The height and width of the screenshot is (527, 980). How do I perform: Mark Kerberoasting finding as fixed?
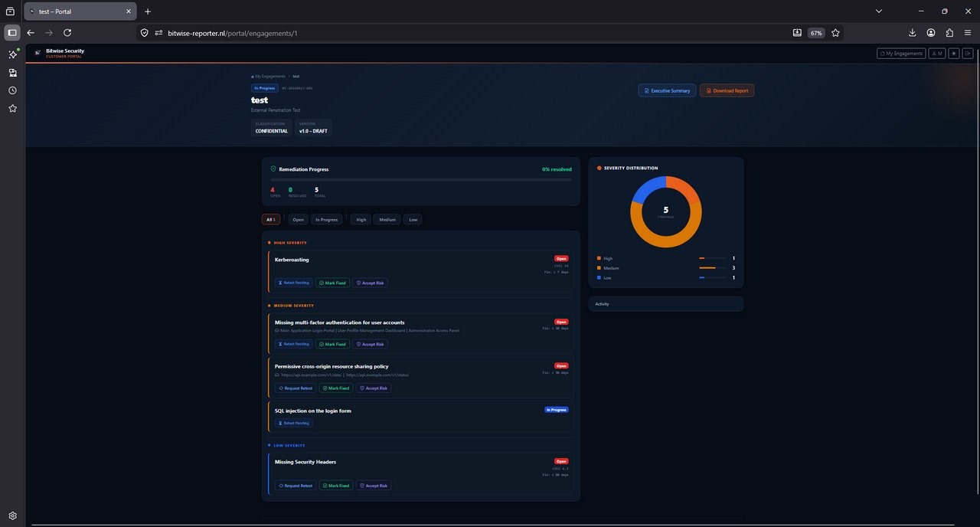click(333, 283)
